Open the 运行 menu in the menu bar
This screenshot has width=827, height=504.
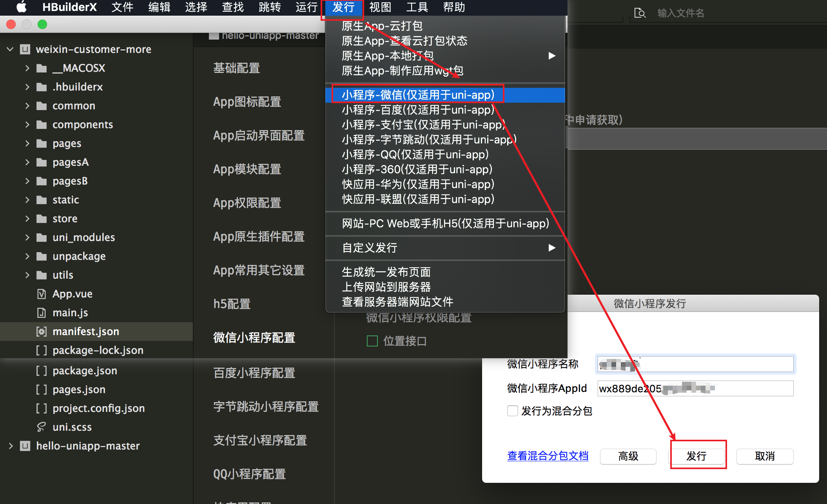pyautogui.click(x=306, y=7)
